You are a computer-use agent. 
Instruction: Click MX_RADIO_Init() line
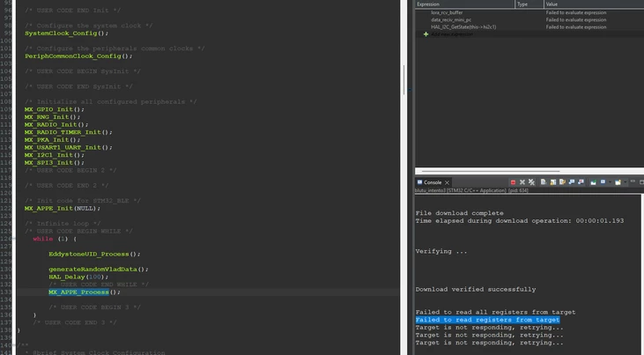pos(56,124)
